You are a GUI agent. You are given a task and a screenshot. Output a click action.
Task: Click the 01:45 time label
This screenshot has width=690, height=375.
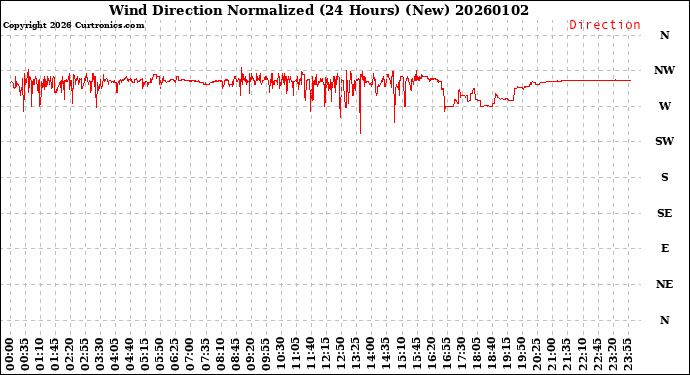click(55, 354)
